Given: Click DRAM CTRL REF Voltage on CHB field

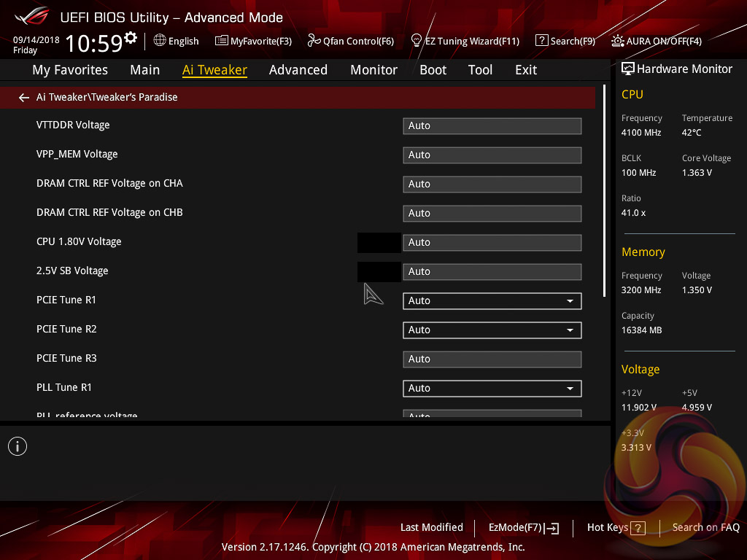Looking at the screenshot, I should tap(492, 214).
